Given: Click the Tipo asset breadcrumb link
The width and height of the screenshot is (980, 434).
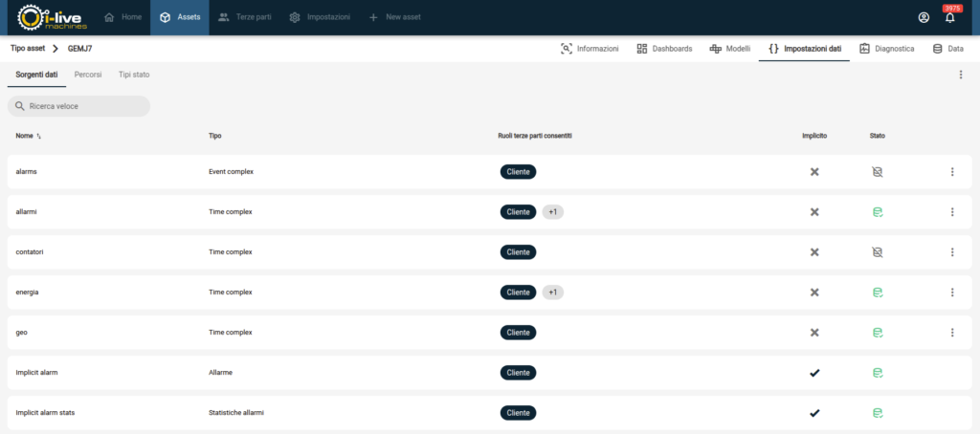Looking at the screenshot, I should pyautogui.click(x=27, y=48).
